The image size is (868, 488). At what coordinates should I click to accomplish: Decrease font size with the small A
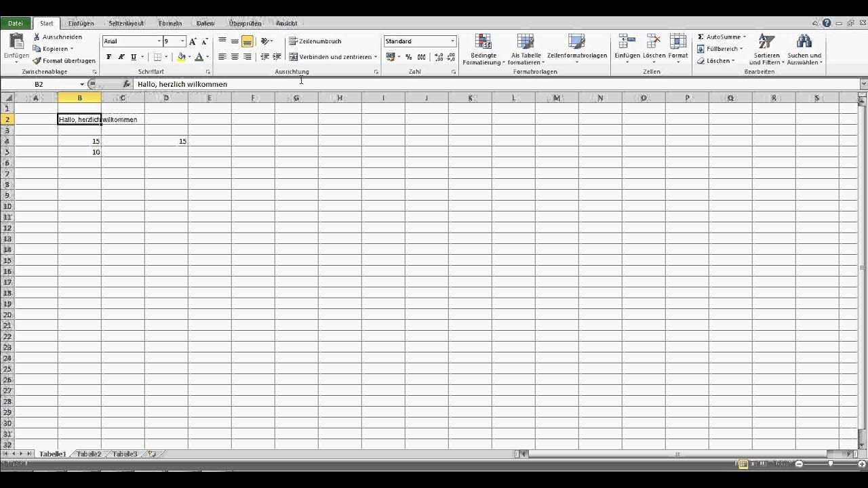(x=204, y=41)
